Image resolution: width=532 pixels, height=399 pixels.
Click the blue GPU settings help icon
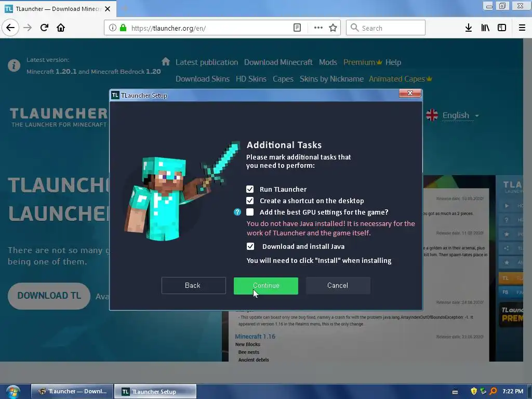click(x=237, y=212)
